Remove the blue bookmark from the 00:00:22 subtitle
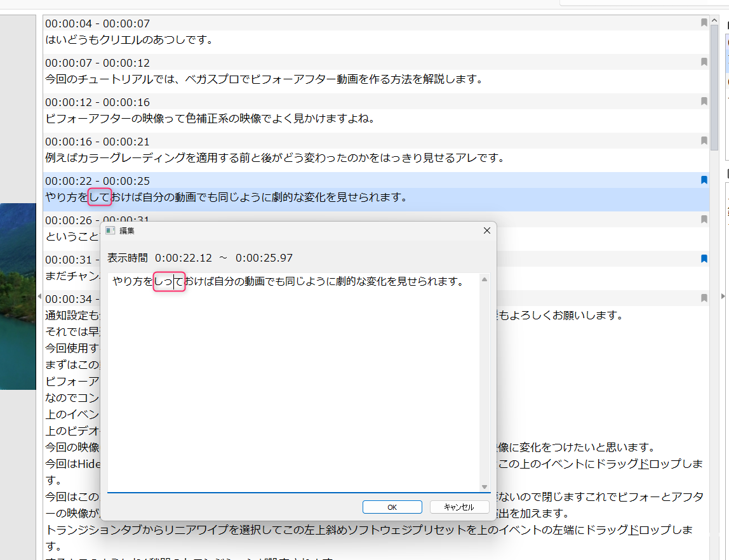This screenshot has width=729, height=560. (704, 180)
